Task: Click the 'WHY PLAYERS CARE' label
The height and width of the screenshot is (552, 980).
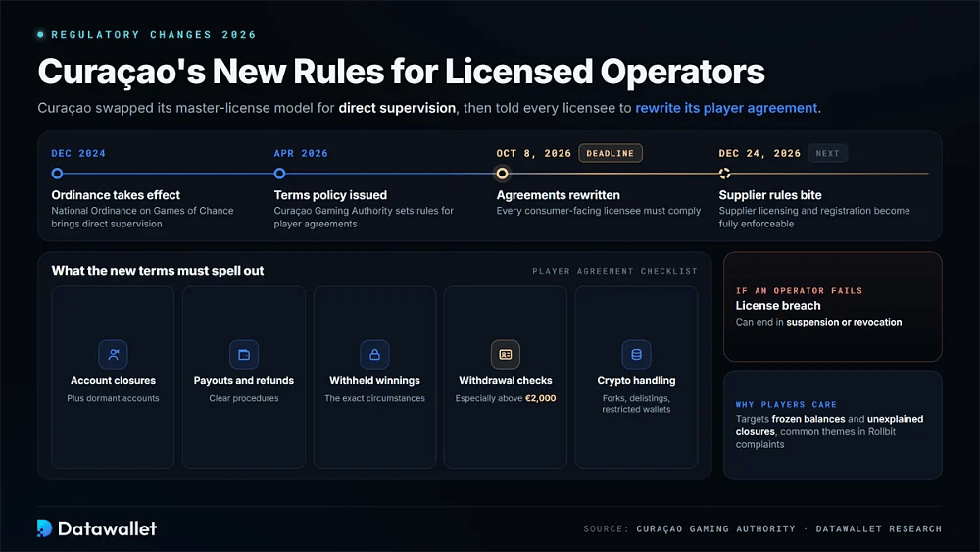Action: (x=786, y=405)
